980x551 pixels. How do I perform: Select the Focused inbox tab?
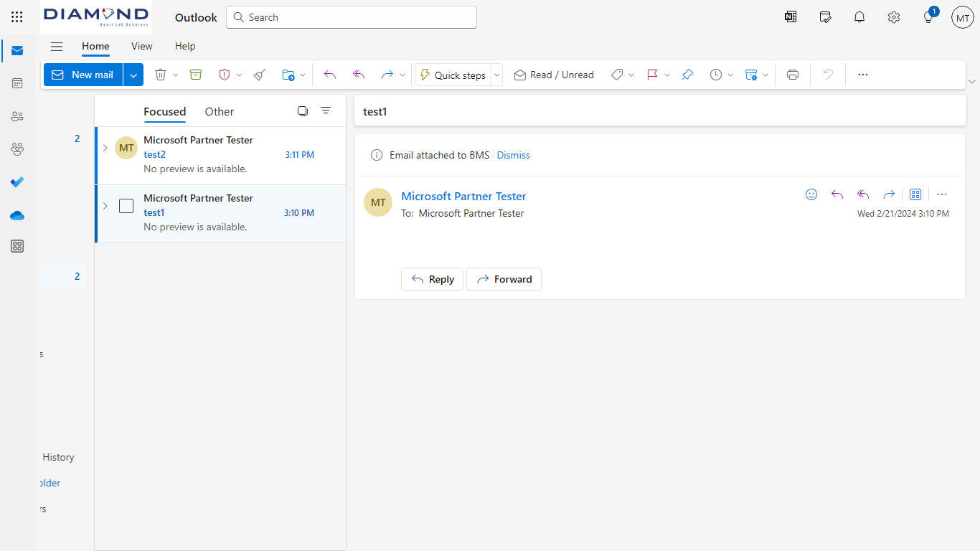click(x=165, y=111)
